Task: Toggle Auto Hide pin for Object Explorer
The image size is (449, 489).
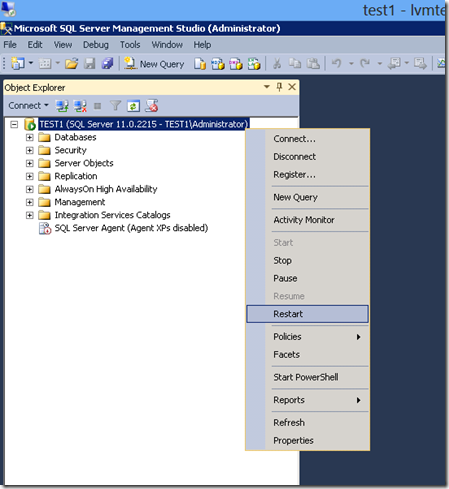Action: tap(279, 87)
